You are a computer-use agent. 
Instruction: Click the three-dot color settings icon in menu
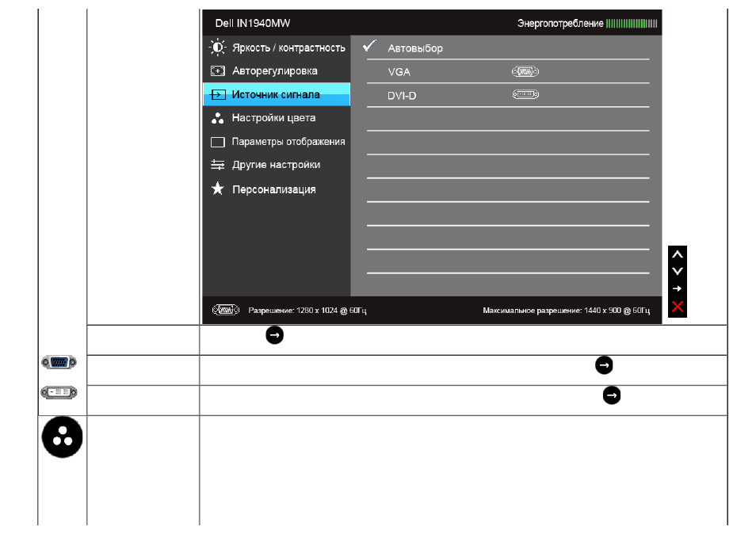pyautogui.click(x=217, y=118)
